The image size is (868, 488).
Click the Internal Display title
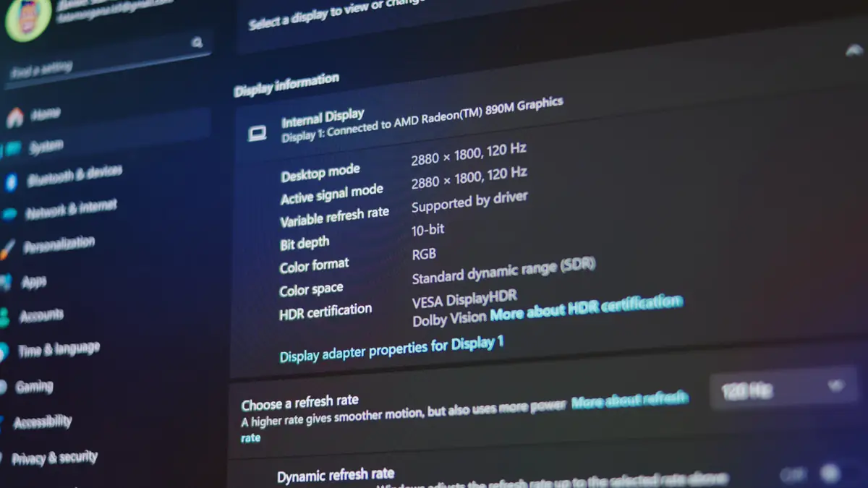(x=323, y=119)
